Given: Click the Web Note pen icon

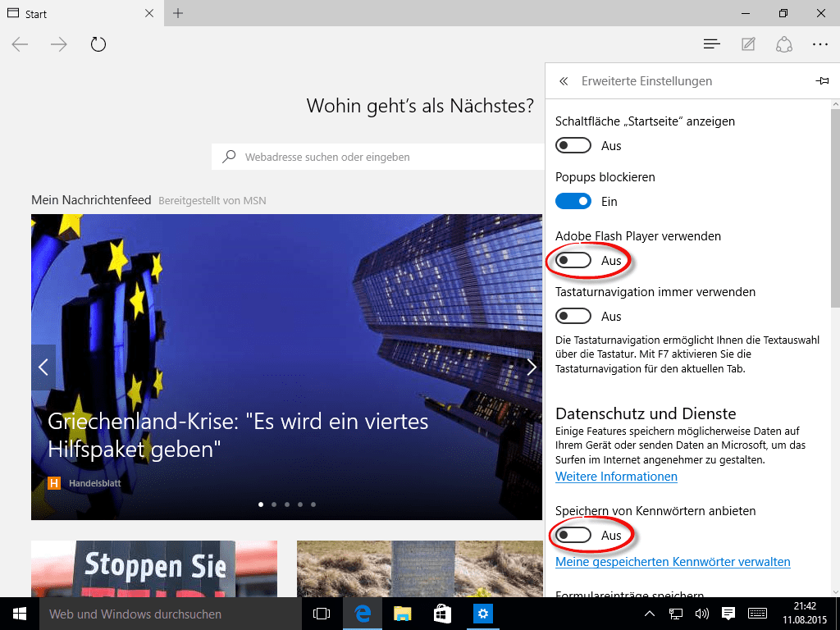Looking at the screenshot, I should (748, 44).
